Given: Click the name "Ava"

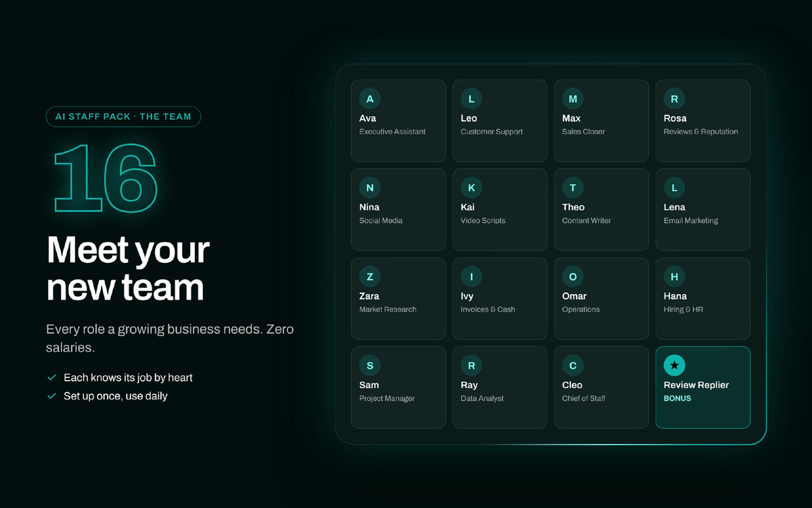Looking at the screenshot, I should pos(367,119).
